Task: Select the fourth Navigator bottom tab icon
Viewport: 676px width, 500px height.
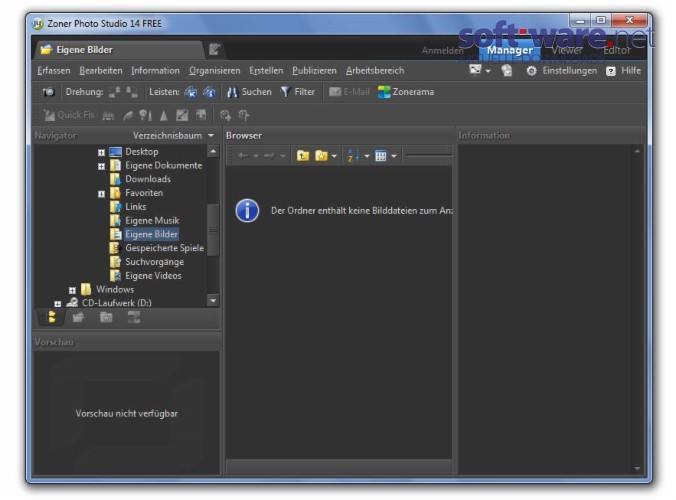Action: click(x=134, y=318)
